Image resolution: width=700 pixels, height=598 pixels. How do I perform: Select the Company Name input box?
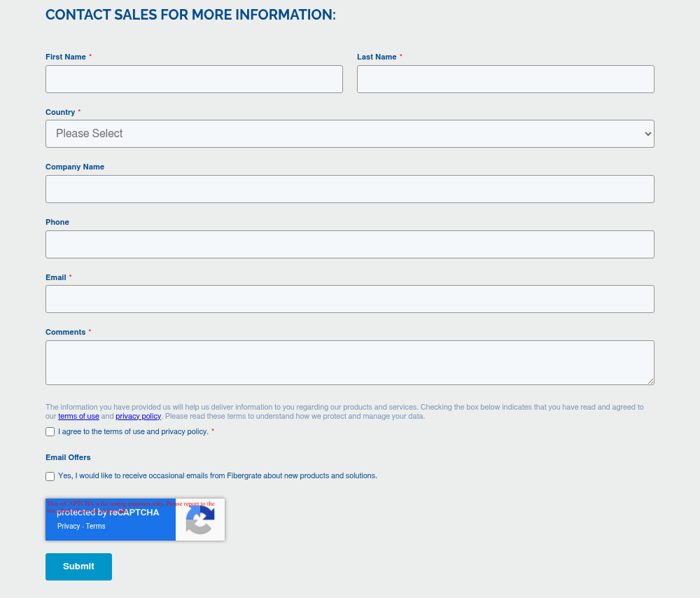[350, 189]
